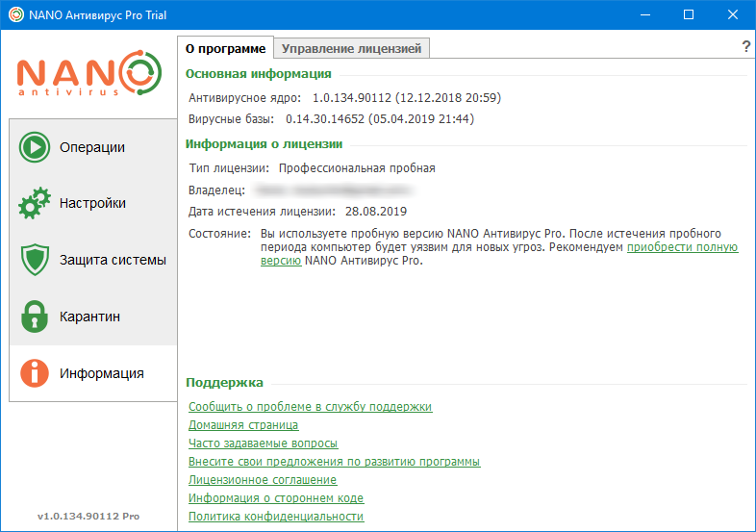This screenshot has width=756, height=532.
Task: Follow the приобрести полную версию link
Action: (682, 247)
